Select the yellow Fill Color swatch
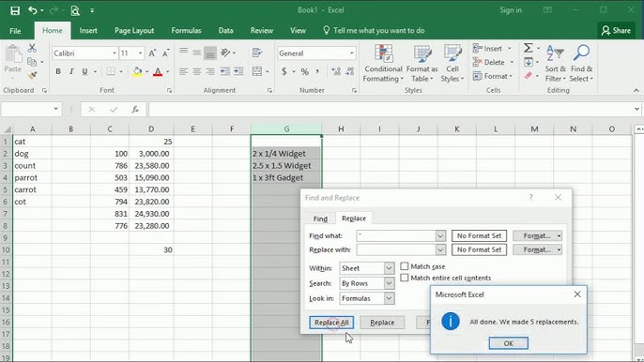Viewport: 644px width, 362px height. click(137, 72)
